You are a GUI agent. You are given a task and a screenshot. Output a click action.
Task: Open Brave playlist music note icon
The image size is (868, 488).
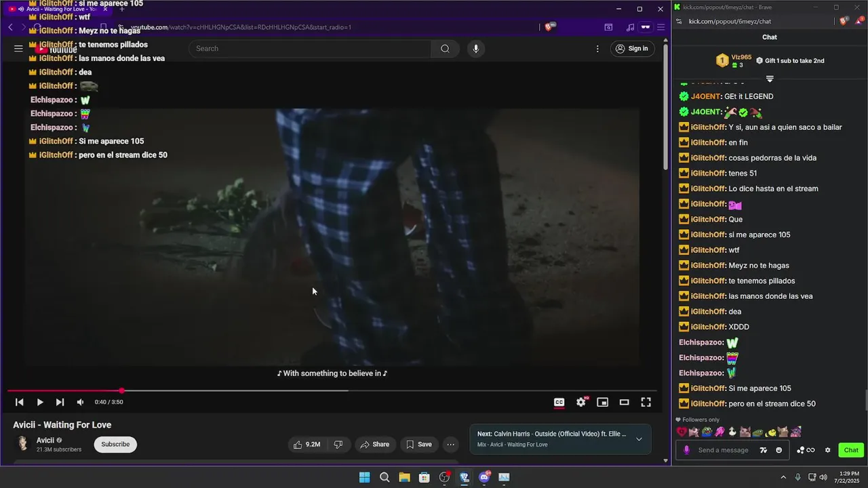(630, 27)
